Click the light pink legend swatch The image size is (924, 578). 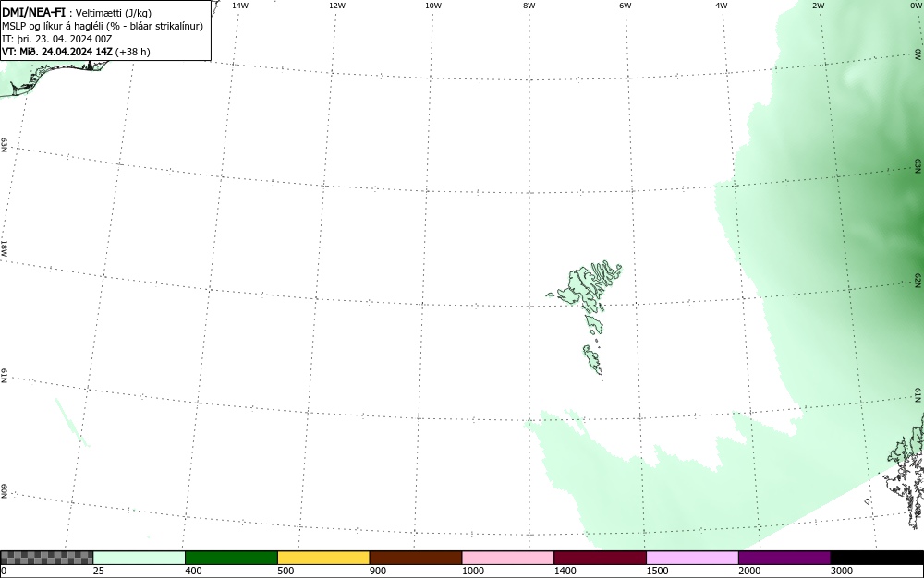pos(508,558)
